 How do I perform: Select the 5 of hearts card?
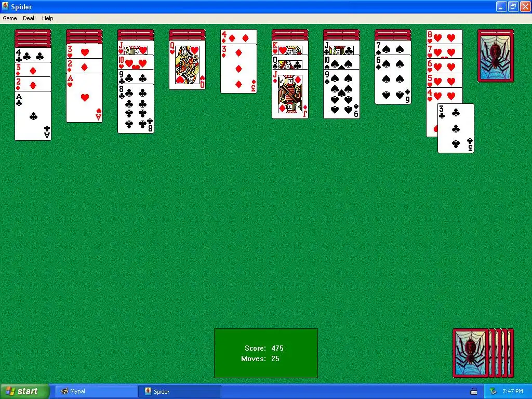(445, 81)
